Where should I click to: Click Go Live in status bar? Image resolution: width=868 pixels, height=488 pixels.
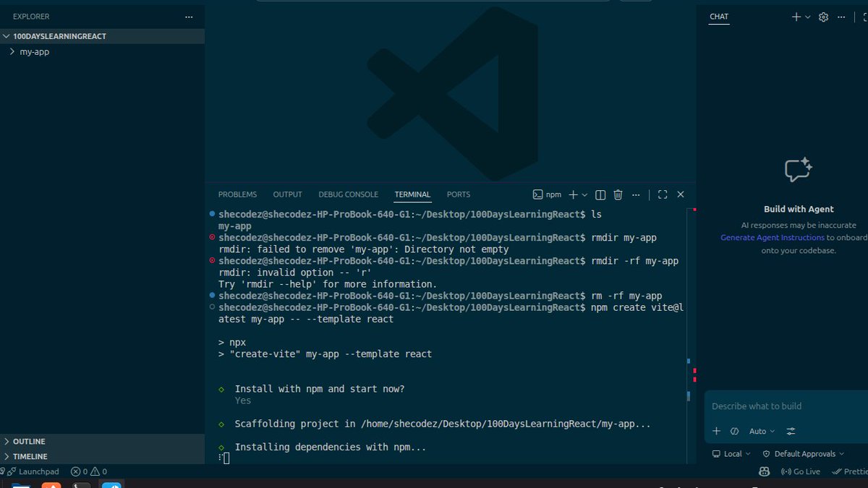tap(801, 471)
